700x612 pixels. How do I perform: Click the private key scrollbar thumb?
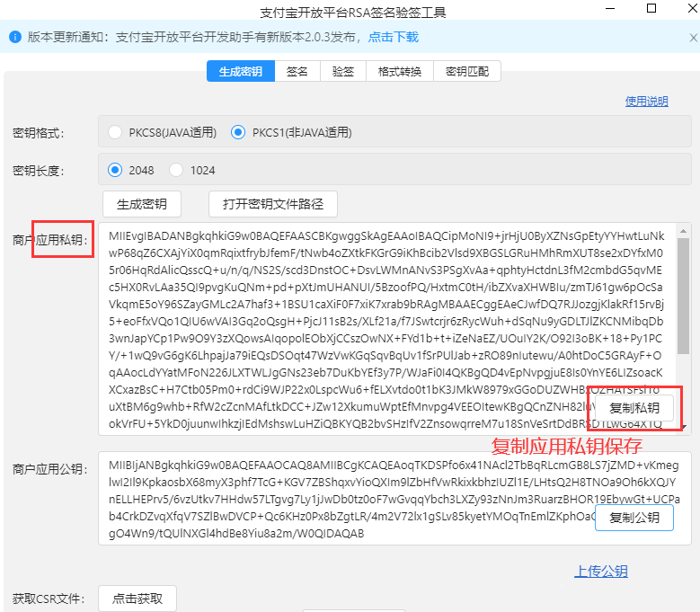click(x=683, y=296)
